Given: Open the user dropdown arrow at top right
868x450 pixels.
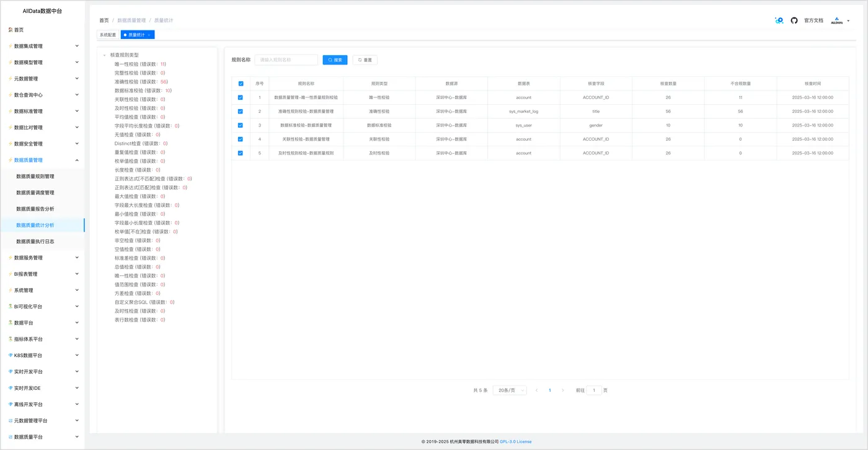Looking at the screenshot, I should [x=848, y=21].
